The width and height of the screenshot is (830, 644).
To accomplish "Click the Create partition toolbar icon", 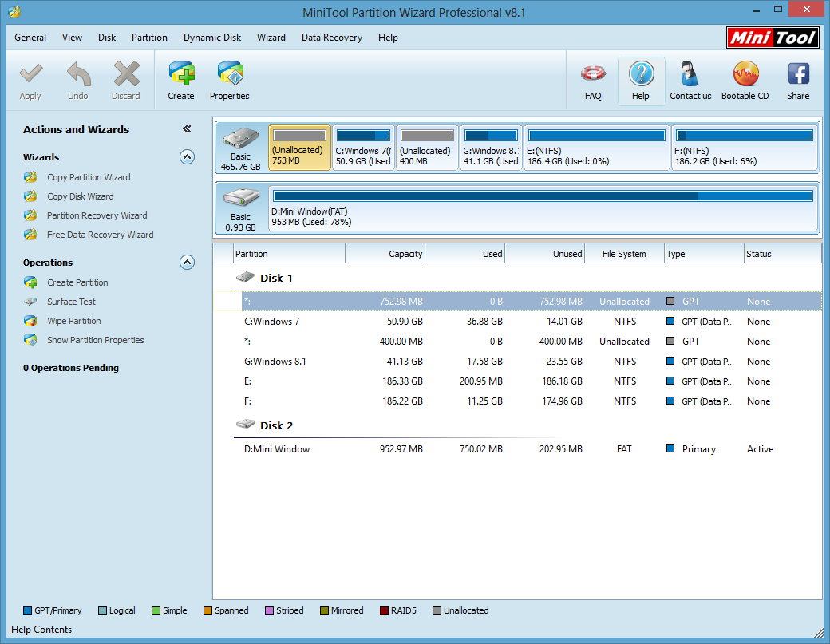I will (182, 73).
